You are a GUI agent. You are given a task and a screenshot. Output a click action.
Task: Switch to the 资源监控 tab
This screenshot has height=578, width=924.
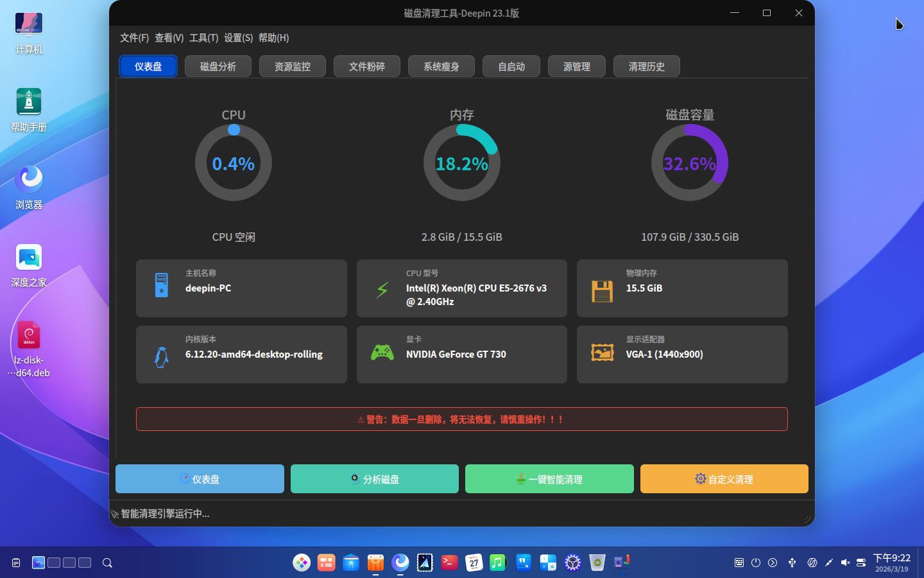(293, 66)
